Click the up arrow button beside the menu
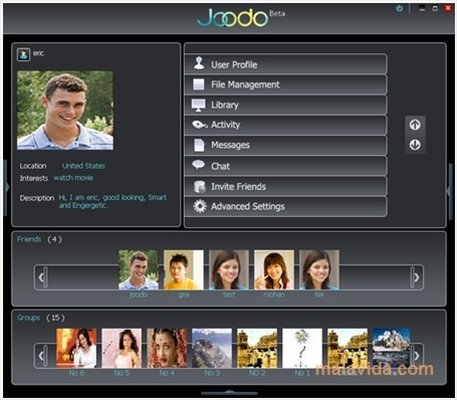This screenshot has height=400, width=457. pyautogui.click(x=415, y=125)
